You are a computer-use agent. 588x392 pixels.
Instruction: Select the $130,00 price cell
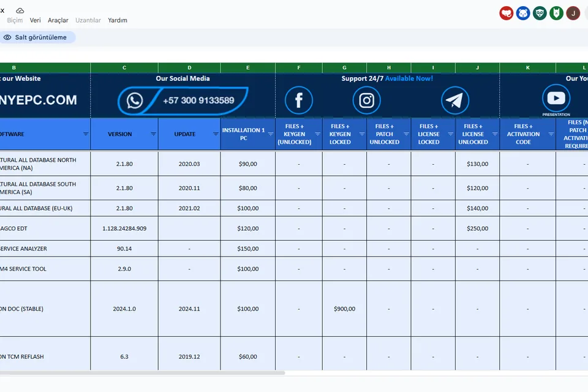(x=477, y=164)
